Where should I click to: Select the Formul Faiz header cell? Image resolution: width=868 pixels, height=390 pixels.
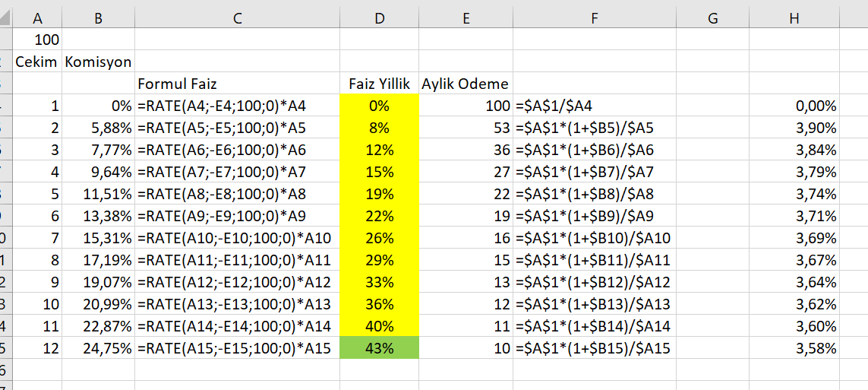click(238, 84)
